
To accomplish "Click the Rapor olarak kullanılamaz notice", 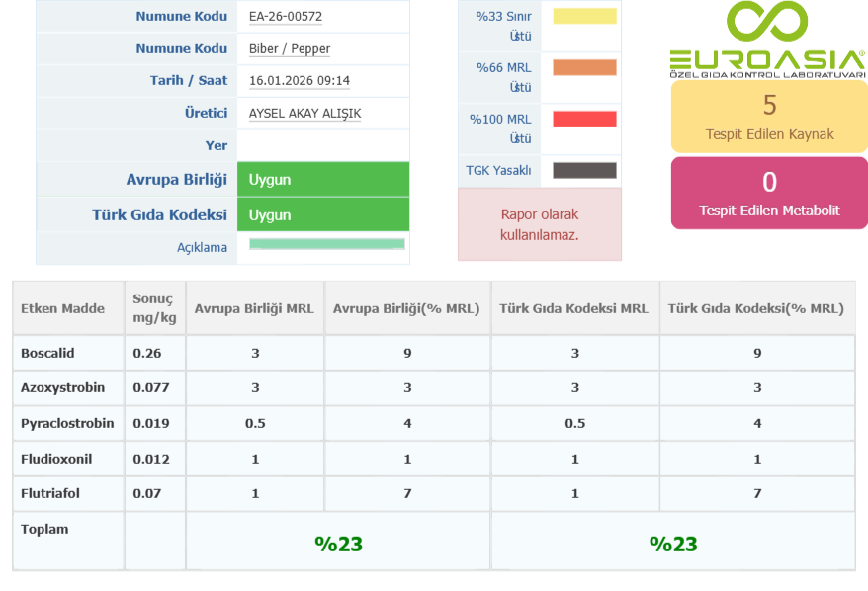I will (540, 224).
